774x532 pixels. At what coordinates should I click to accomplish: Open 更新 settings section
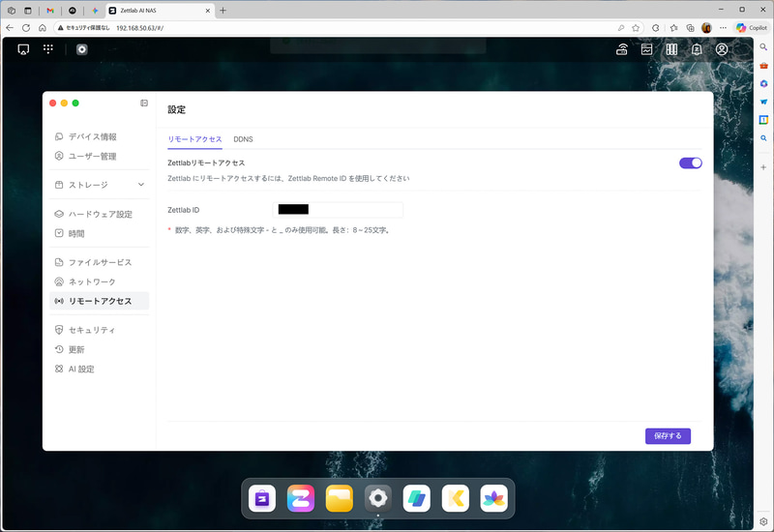click(x=99, y=349)
